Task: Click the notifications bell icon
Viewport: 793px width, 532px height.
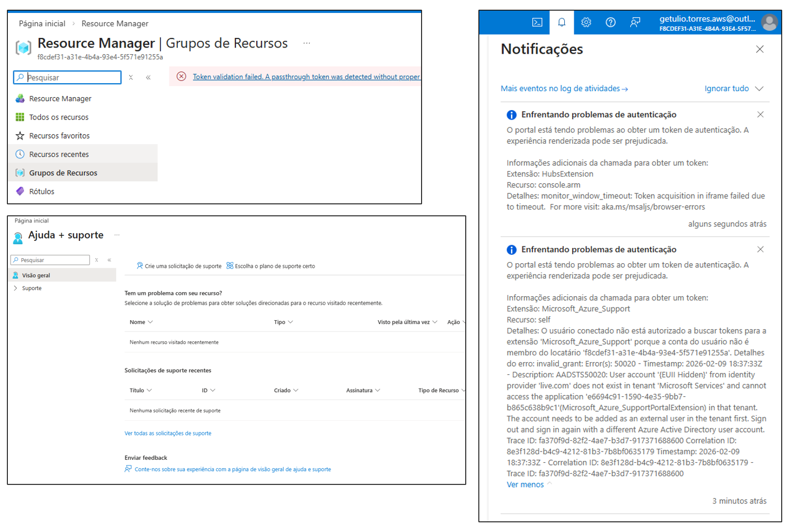Action: [x=561, y=22]
